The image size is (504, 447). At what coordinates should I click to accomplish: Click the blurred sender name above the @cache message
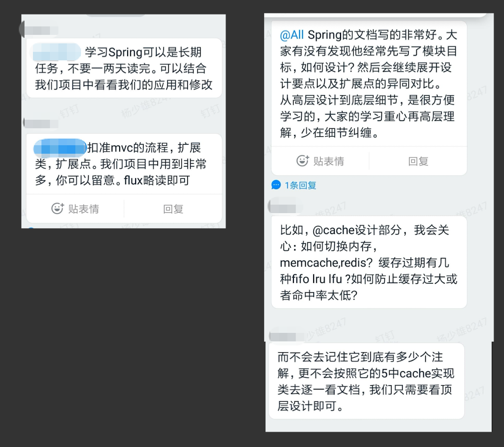pos(285,207)
